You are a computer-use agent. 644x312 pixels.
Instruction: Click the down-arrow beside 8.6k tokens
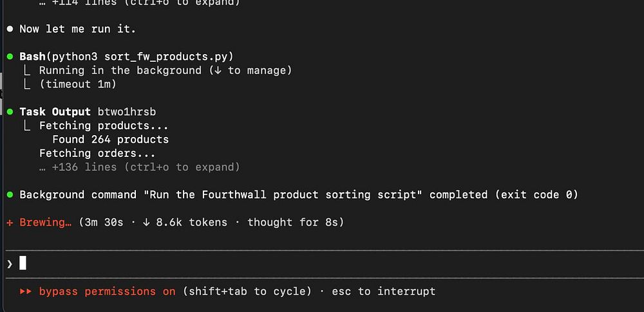(146, 223)
